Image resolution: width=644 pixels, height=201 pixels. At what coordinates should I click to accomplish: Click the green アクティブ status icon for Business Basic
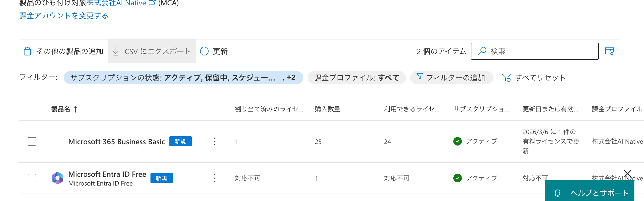click(458, 142)
